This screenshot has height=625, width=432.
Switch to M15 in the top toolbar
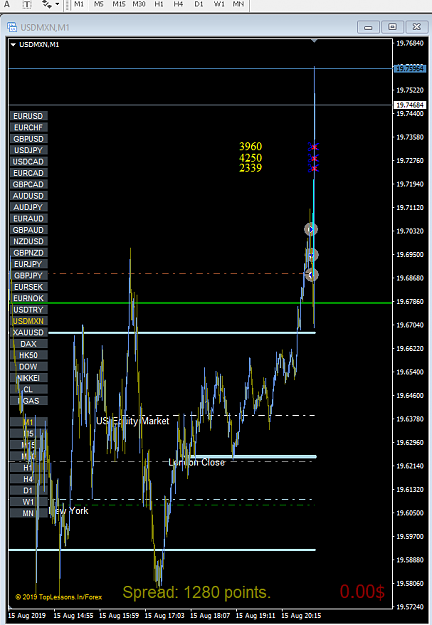[119, 4]
